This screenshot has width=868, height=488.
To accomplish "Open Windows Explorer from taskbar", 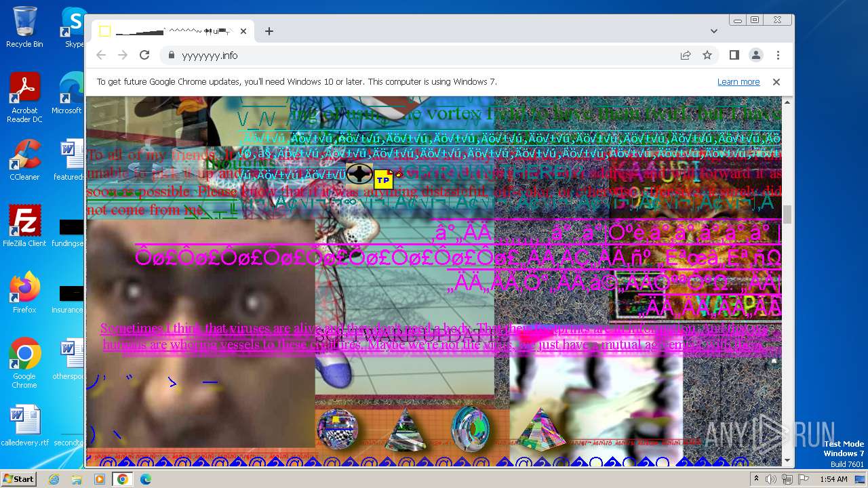I will pyautogui.click(x=77, y=479).
